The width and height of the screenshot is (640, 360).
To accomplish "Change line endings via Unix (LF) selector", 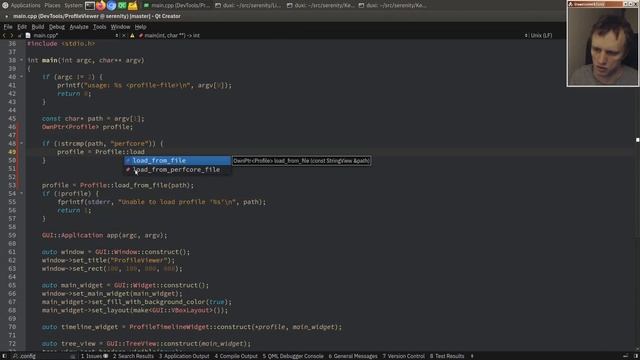I will pyautogui.click(x=538, y=36).
